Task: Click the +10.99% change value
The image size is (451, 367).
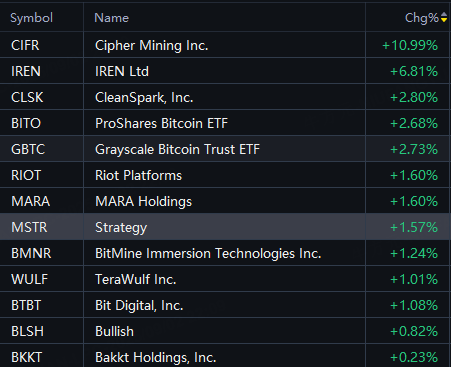Action: (410, 45)
